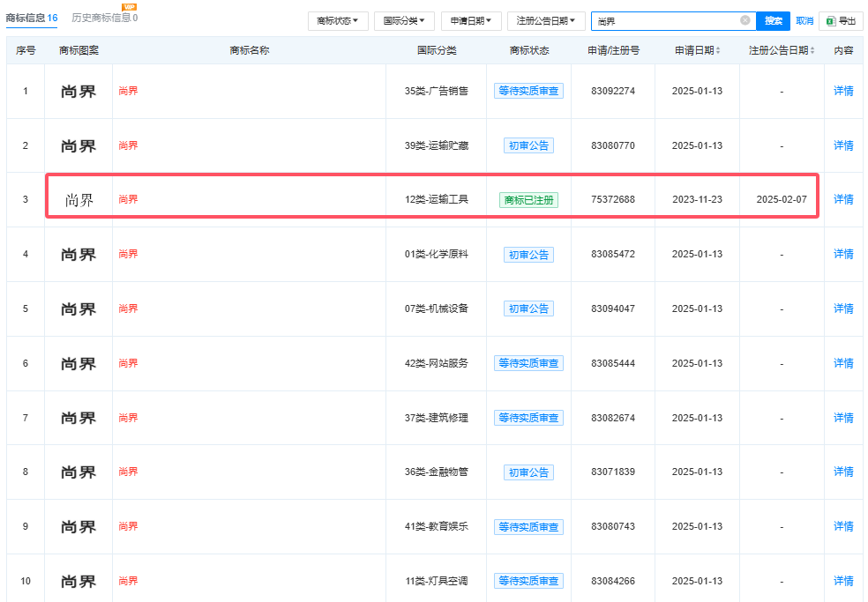Open 详情 for application 83071839

pyautogui.click(x=843, y=472)
